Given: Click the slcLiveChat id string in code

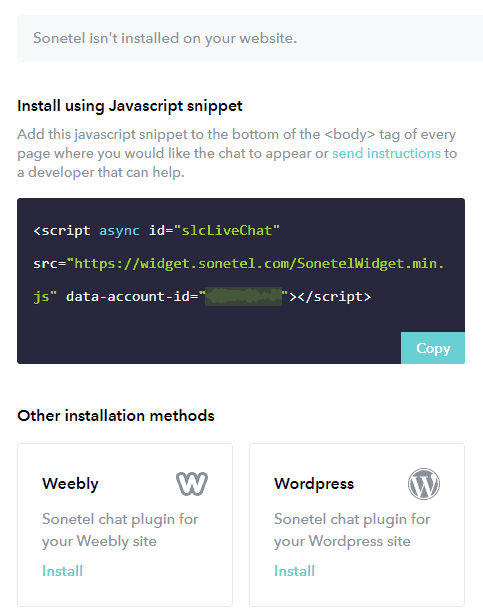Looking at the screenshot, I should click(226, 230).
